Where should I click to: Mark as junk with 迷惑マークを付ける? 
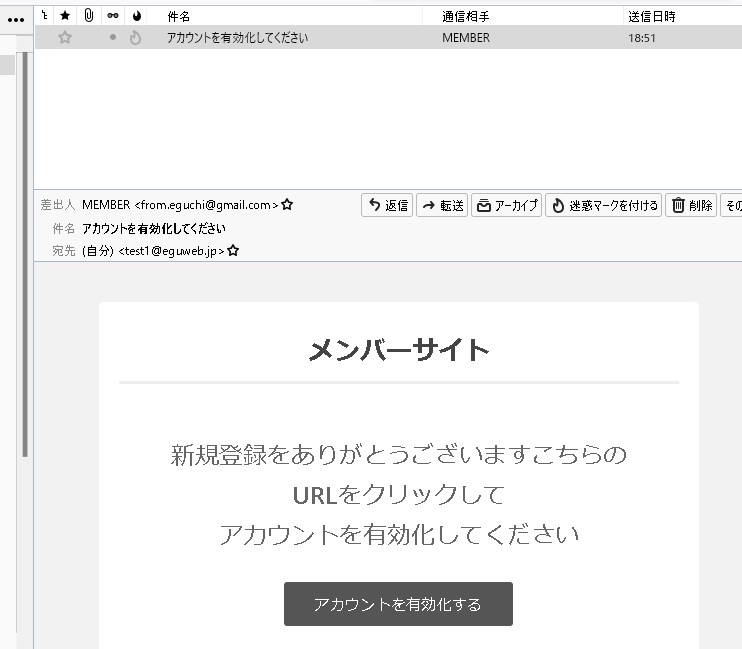click(603, 206)
